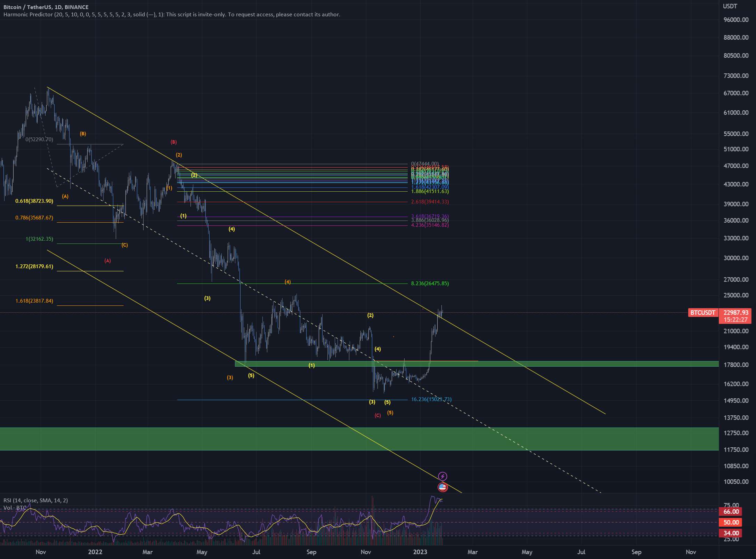Viewport: 756px width, 559px height.
Task: Click the bar countdown timer 15:22:27
Action: point(735,320)
